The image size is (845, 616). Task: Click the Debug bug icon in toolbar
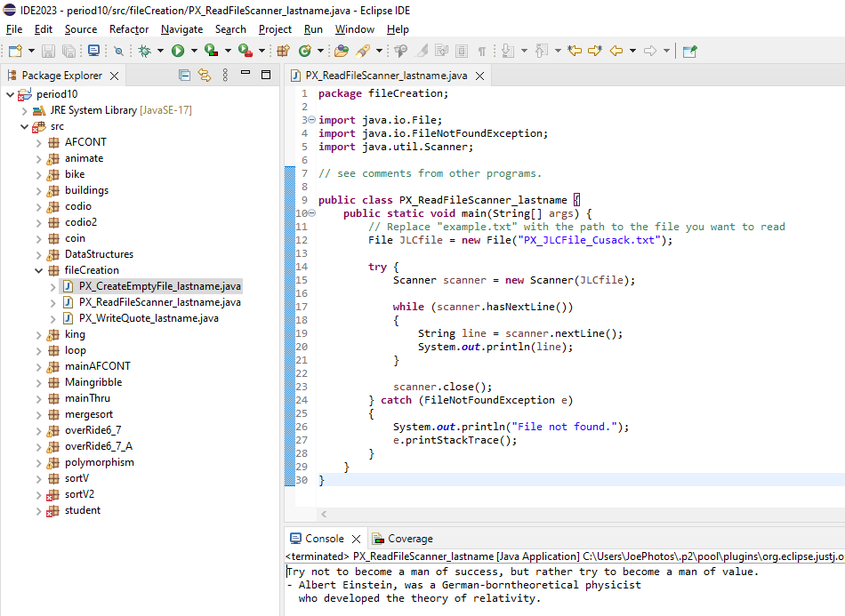tap(144, 52)
